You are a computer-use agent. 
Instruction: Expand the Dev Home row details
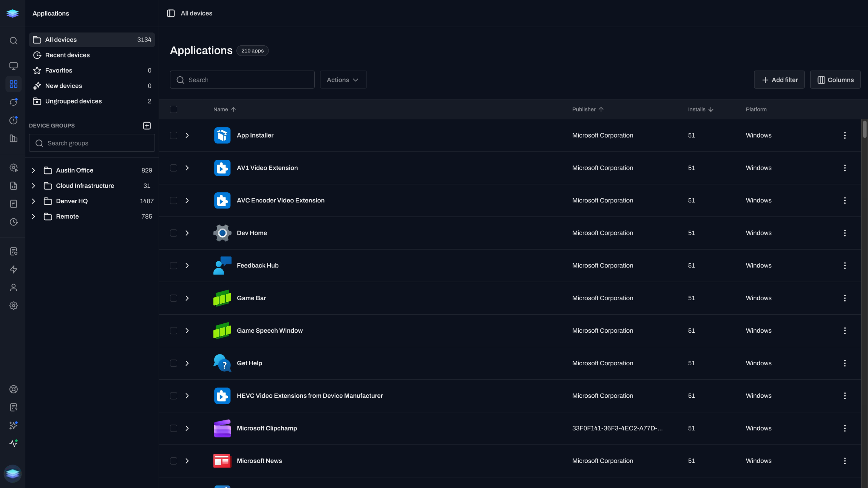click(x=187, y=233)
